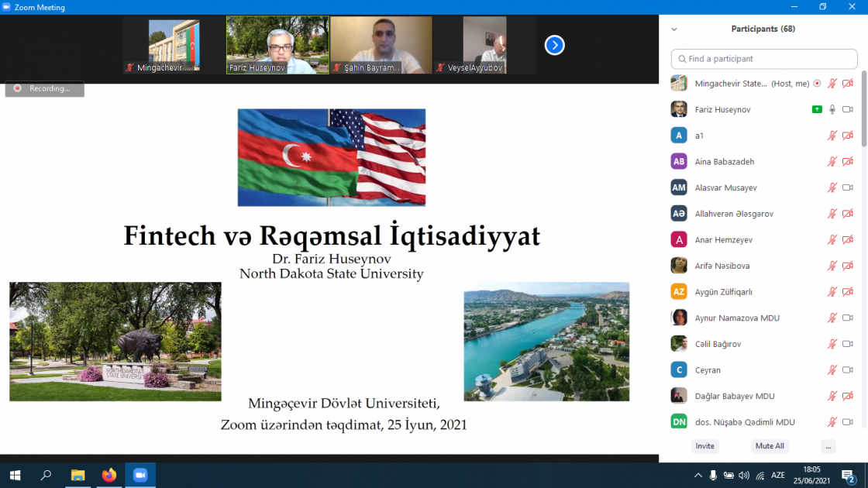Switch AZE keyboard language in tray
The width and height of the screenshot is (868, 488).
778,476
